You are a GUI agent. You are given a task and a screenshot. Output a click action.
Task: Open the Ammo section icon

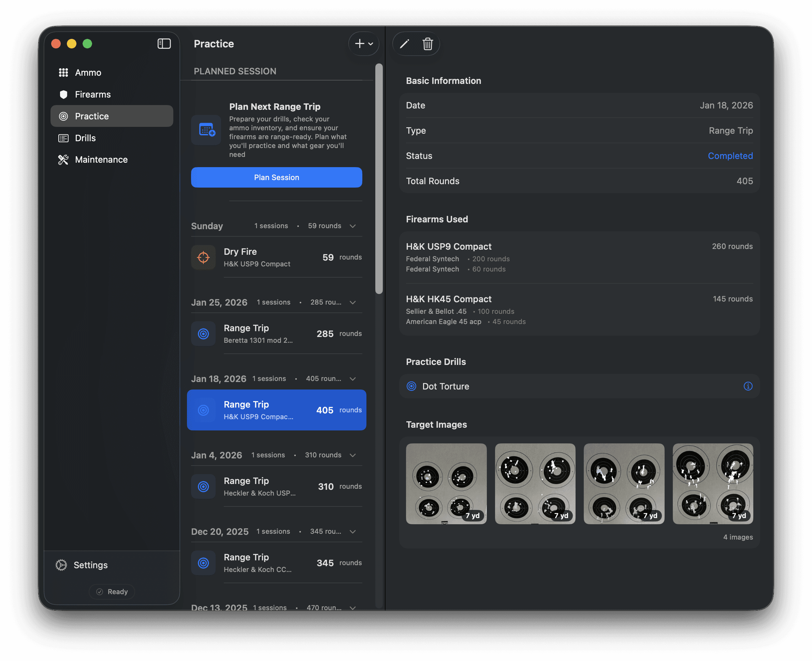[63, 72]
